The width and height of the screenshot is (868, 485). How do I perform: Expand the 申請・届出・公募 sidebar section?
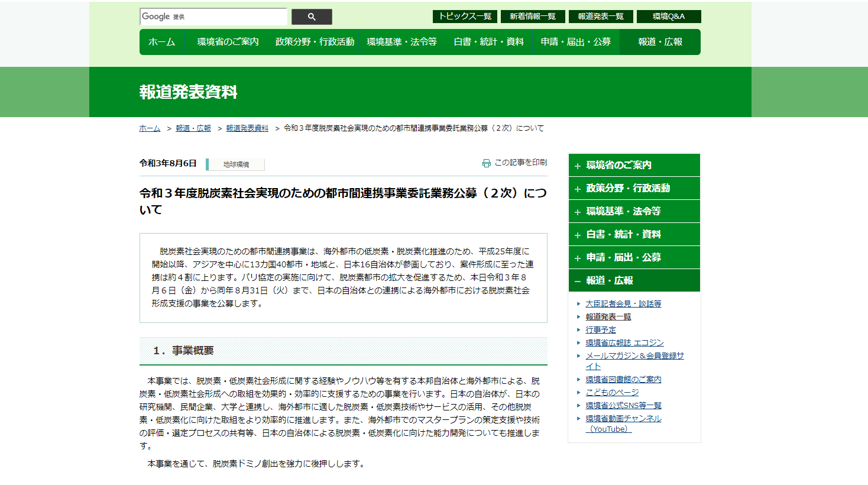(634, 257)
